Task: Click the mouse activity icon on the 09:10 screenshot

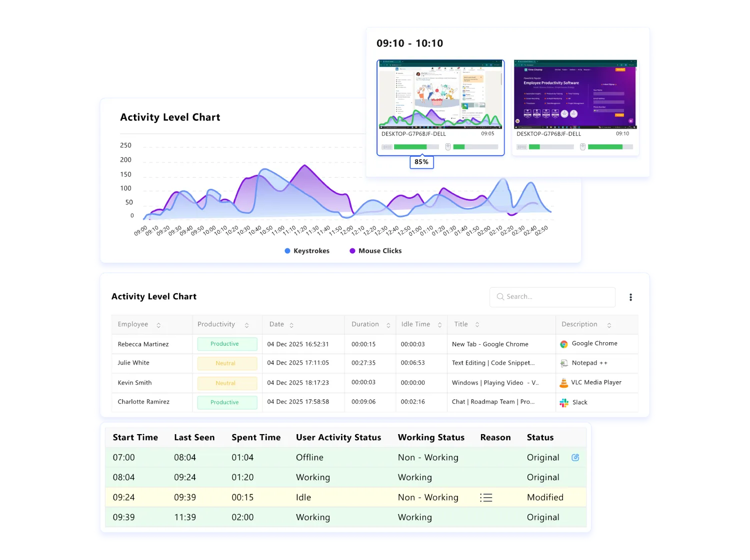Action: (x=581, y=146)
